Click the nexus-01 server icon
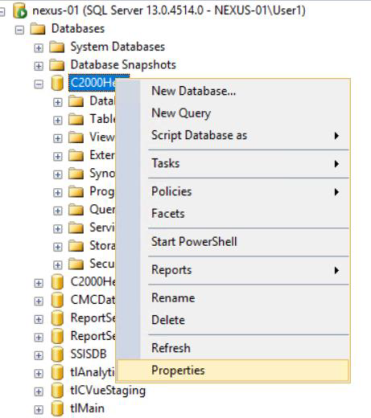 (20, 11)
